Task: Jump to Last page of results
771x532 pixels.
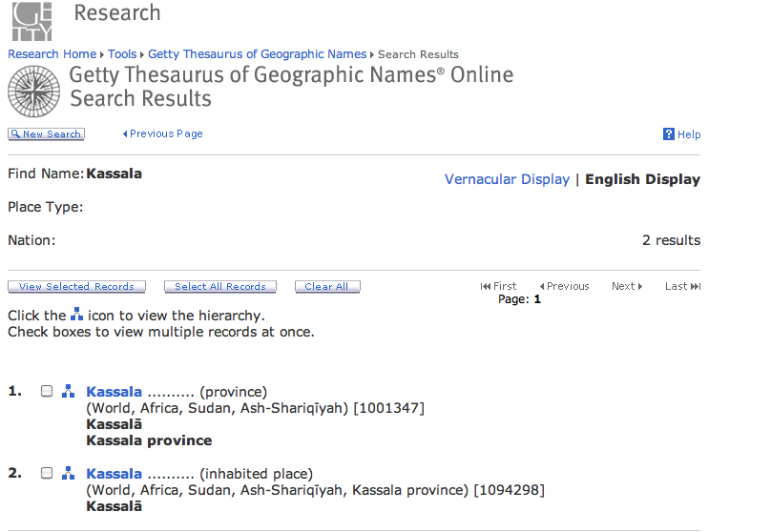Action: pyautogui.click(x=682, y=286)
